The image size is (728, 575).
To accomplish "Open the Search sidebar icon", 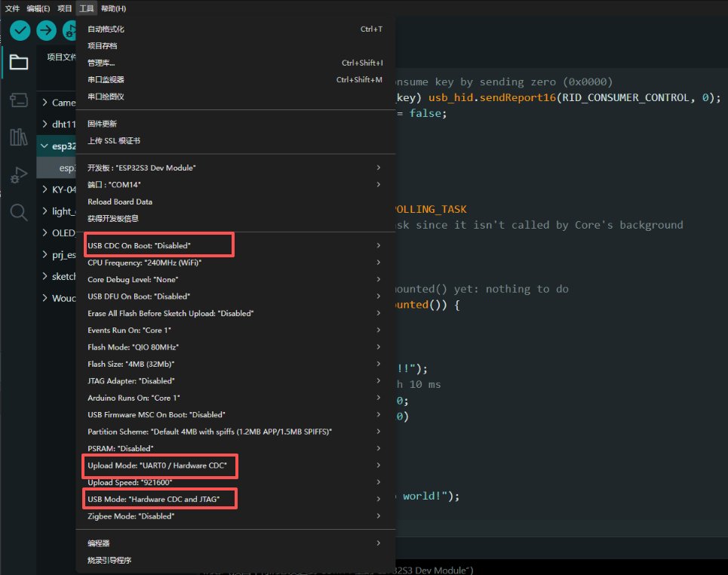I will point(19,212).
